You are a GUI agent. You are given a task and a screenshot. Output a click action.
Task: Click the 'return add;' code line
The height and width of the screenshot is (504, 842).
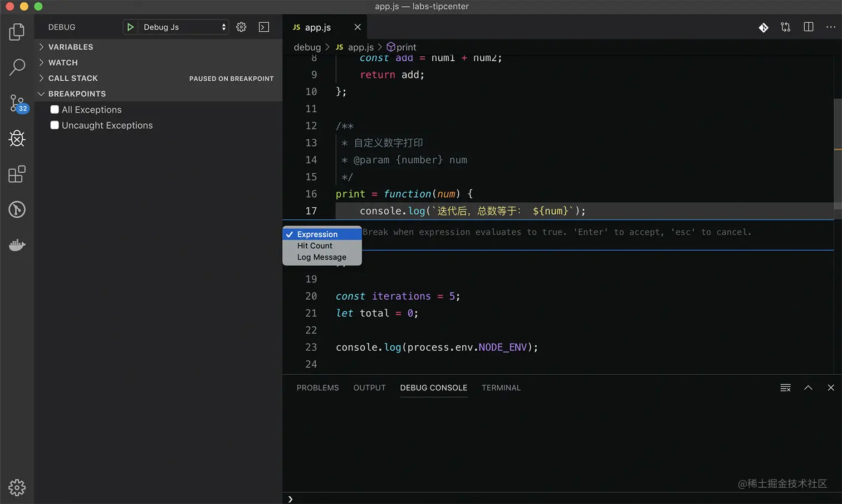392,75
